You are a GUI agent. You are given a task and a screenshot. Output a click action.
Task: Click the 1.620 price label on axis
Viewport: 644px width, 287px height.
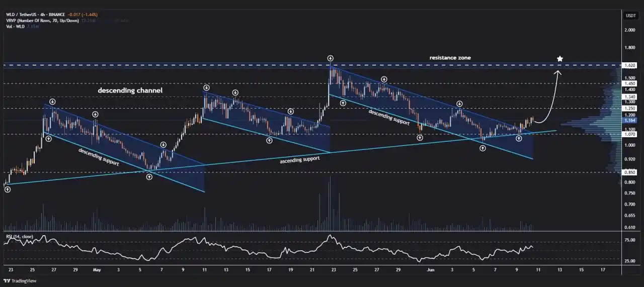(630, 66)
